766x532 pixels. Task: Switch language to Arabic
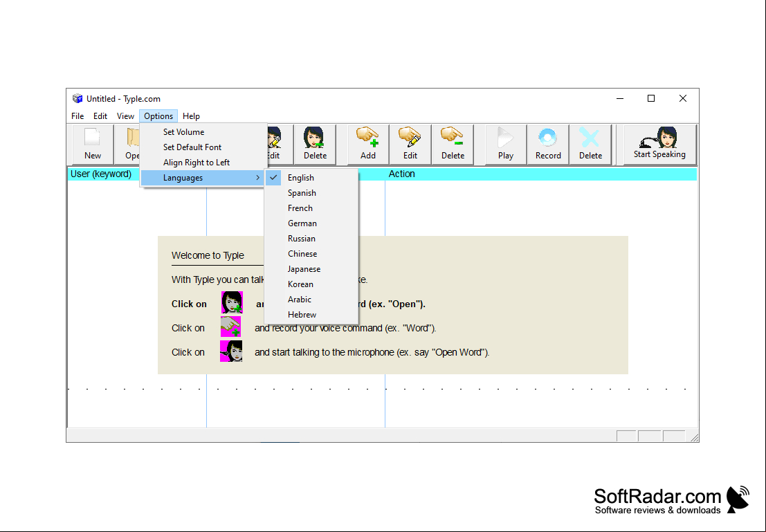(x=311, y=300)
